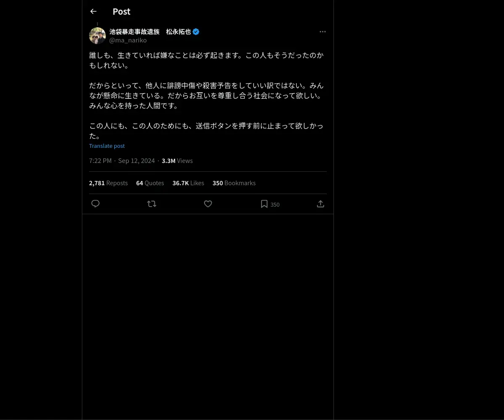Open the three-dot more options menu
This screenshot has width=504, height=420.
tap(323, 31)
